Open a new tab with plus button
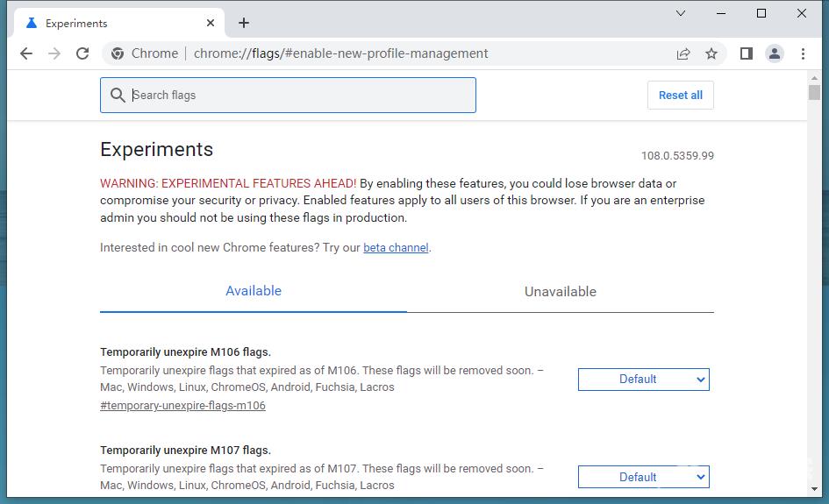The height and width of the screenshot is (504, 829). click(244, 23)
